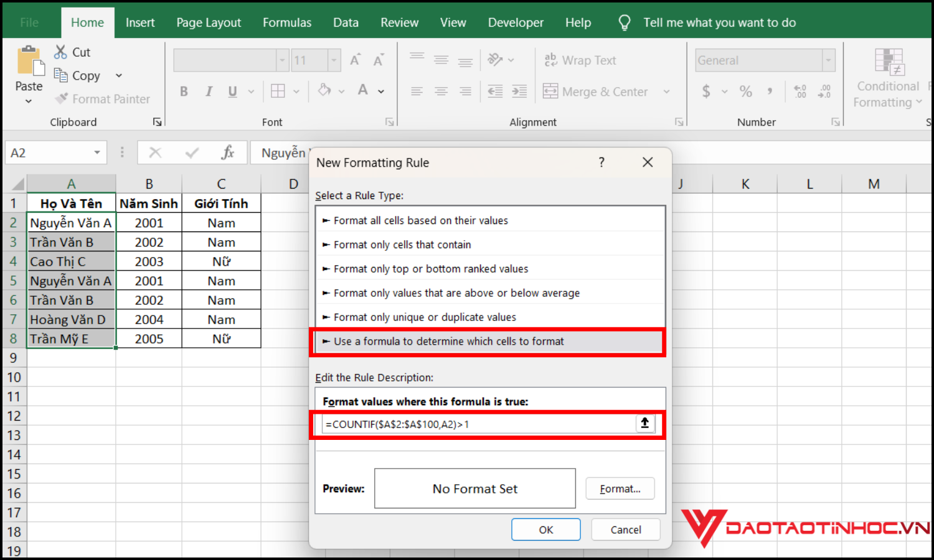The image size is (934, 560).
Task: Click the Insert Function fx icon
Action: (x=227, y=152)
